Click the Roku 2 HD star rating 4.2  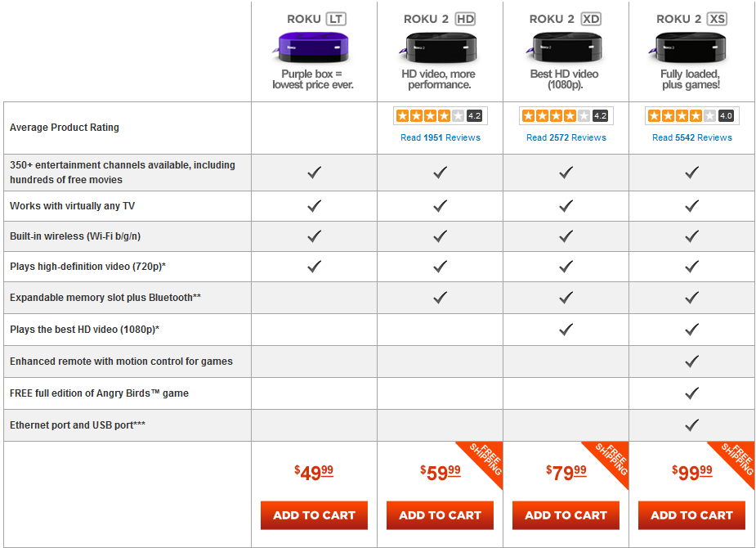click(x=441, y=116)
